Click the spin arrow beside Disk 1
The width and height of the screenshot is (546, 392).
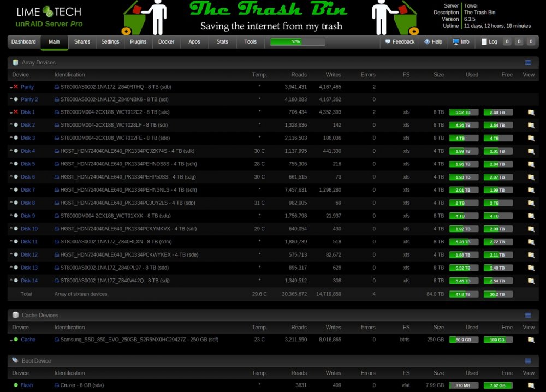tap(11, 113)
